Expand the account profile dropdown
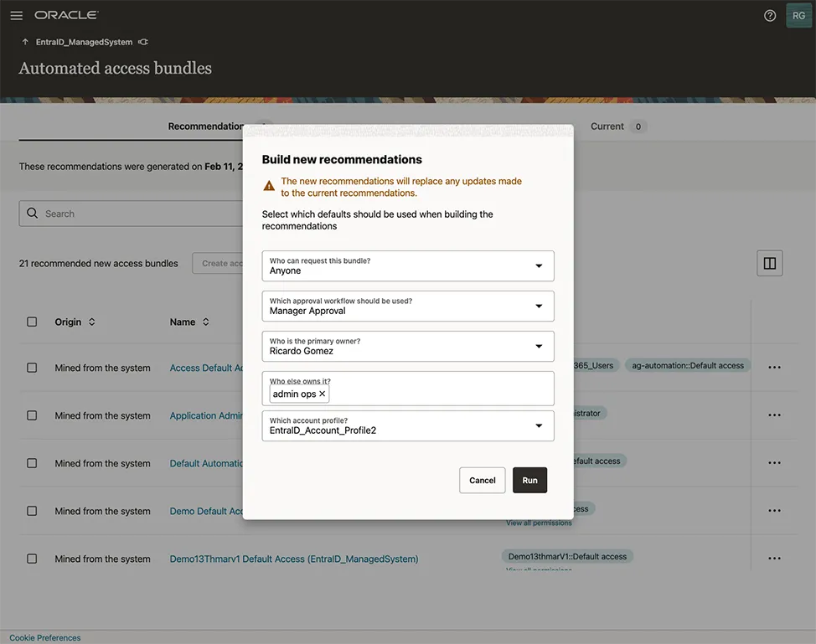Screen dimensions: 816x644 pos(539,426)
